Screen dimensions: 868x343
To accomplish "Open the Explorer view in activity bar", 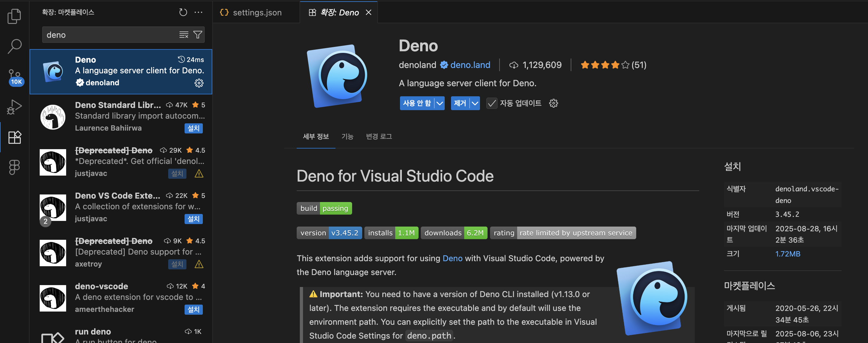I will (x=14, y=16).
